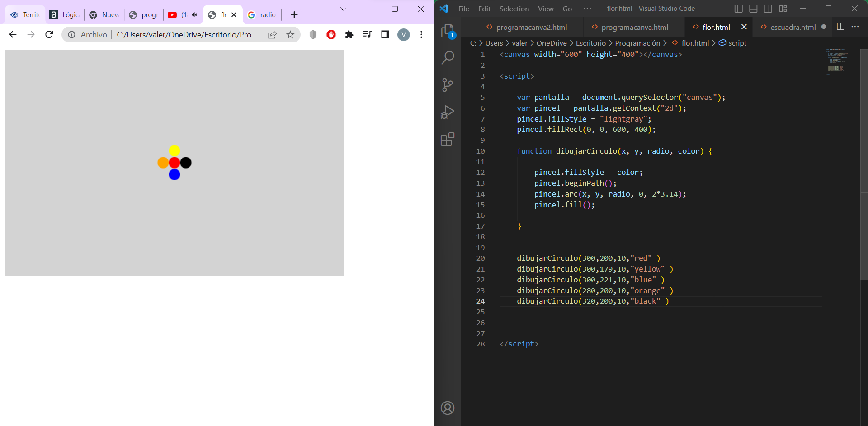
Task: Click the Users breadcrumb segment
Action: pyautogui.click(x=494, y=43)
